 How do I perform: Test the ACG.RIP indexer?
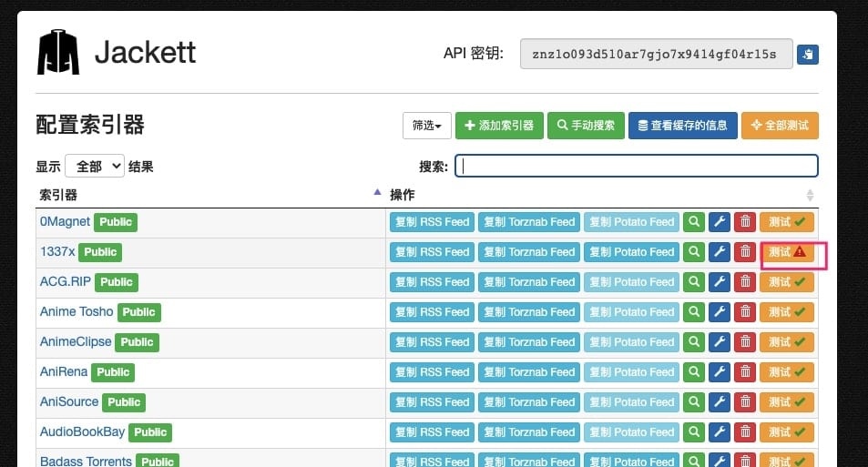(x=787, y=281)
